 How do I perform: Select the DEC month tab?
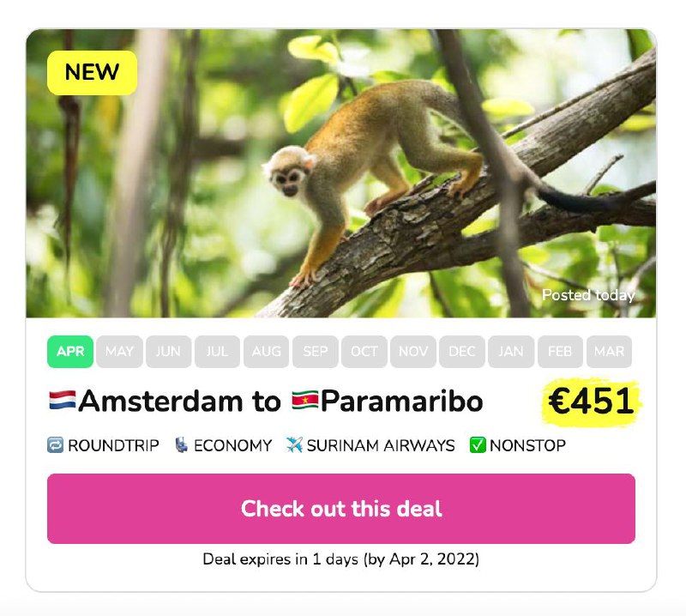click(x=462, y=352)
